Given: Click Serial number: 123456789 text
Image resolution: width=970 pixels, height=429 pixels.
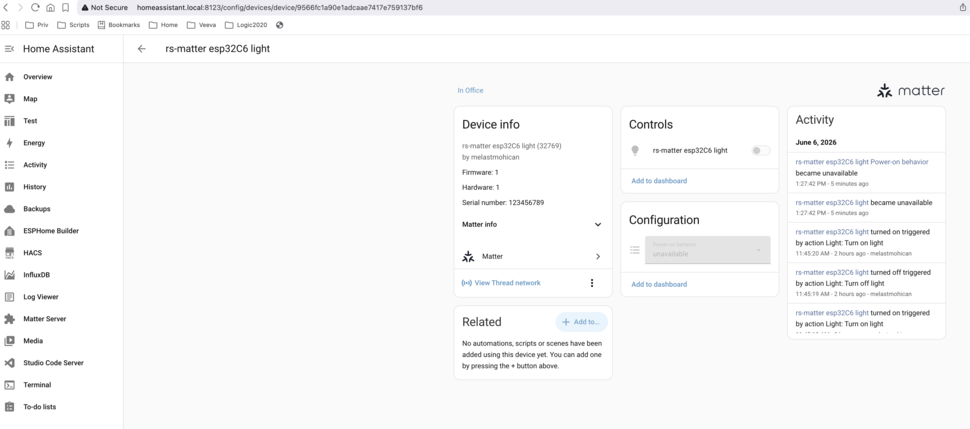Looking at the screenshot, I should tap(503, 202).
